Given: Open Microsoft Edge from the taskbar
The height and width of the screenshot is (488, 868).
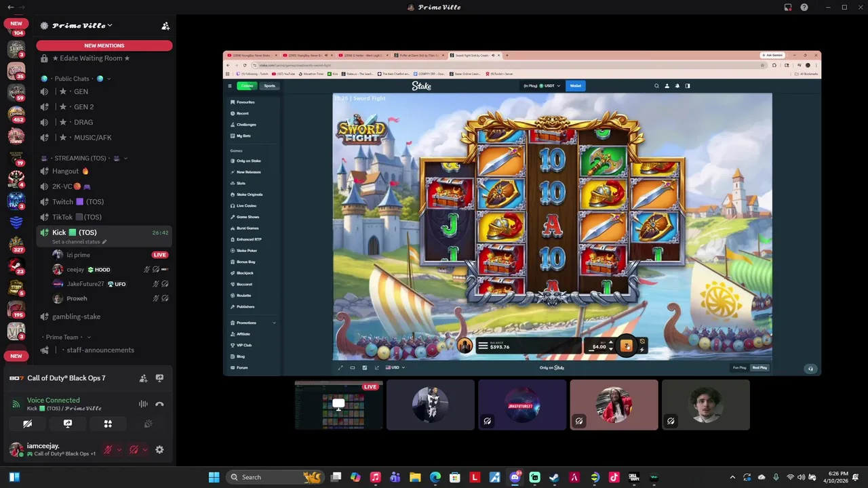Looking at the screenshot, I should pyautogui.click(x=435, y=477).
